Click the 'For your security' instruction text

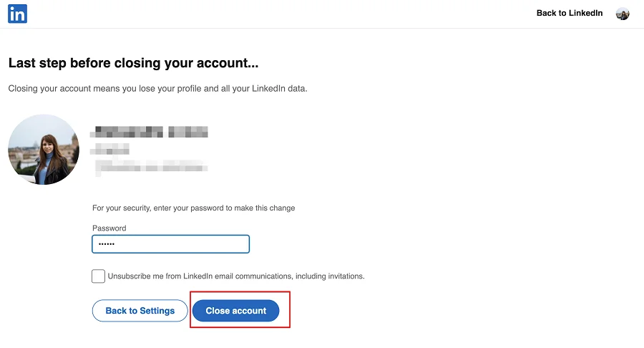193,208
